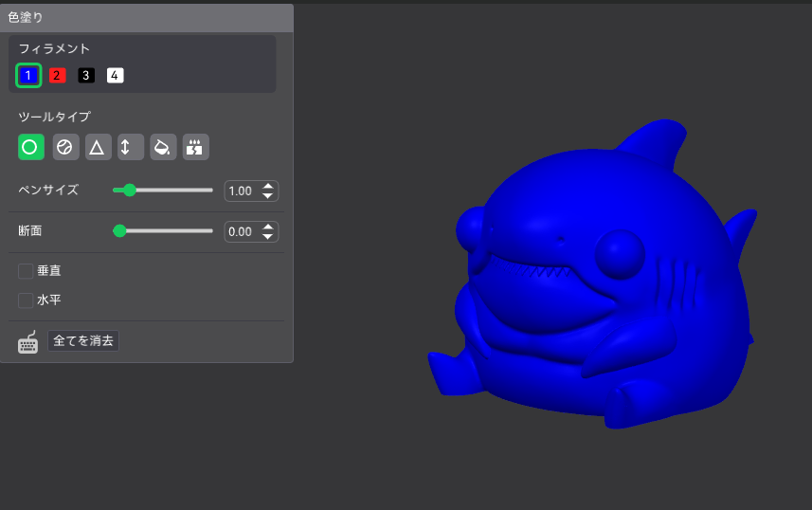Select the blue filament 1 swatch

click(28, 76)
